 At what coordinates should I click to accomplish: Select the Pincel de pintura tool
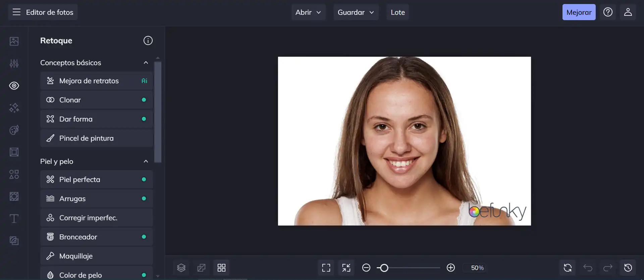coord(97,138)
